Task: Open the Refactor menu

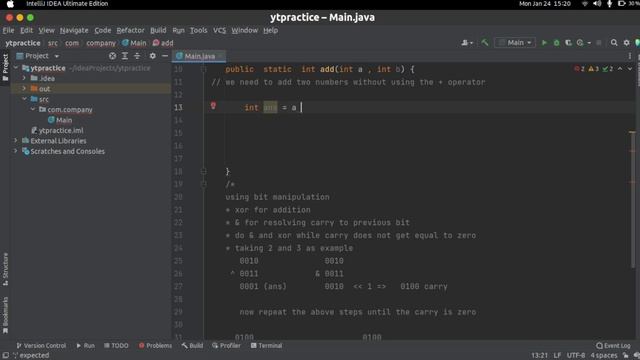Action: click(130, 30)
